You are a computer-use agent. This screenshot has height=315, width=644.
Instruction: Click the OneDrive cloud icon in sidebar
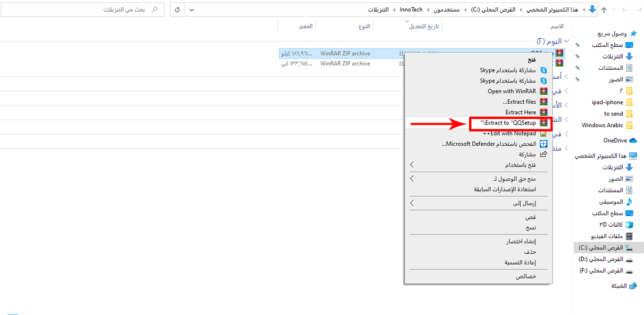(634, 141)
